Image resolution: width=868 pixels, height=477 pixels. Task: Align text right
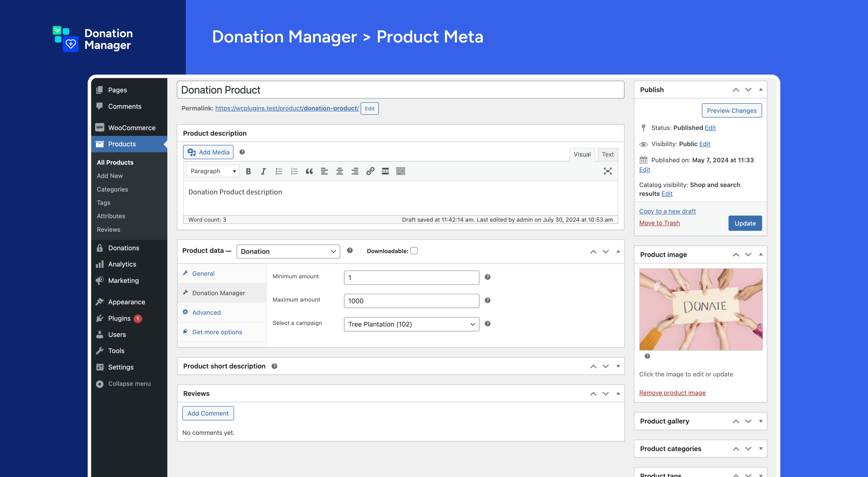[355, 171]
